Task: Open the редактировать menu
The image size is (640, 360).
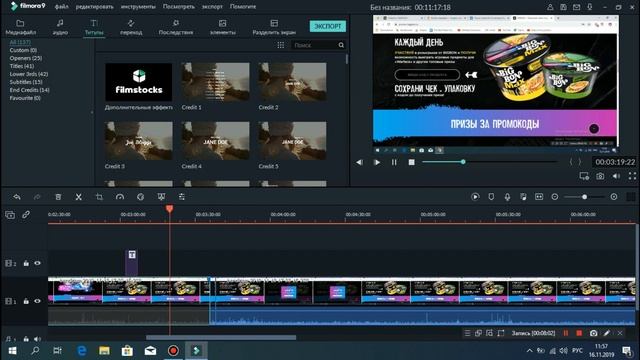Action: click(95, 7)
